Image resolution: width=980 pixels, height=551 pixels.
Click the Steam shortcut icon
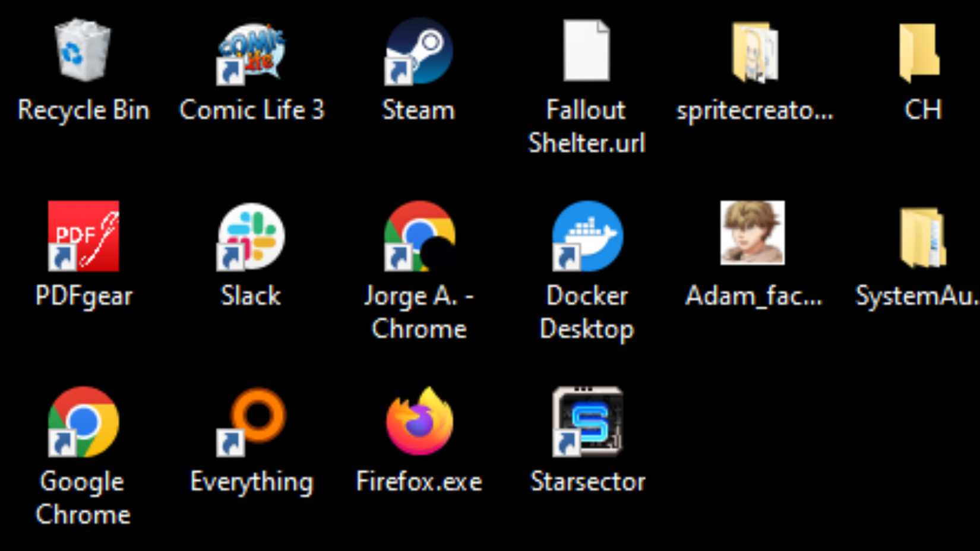[x=419, y=51]
